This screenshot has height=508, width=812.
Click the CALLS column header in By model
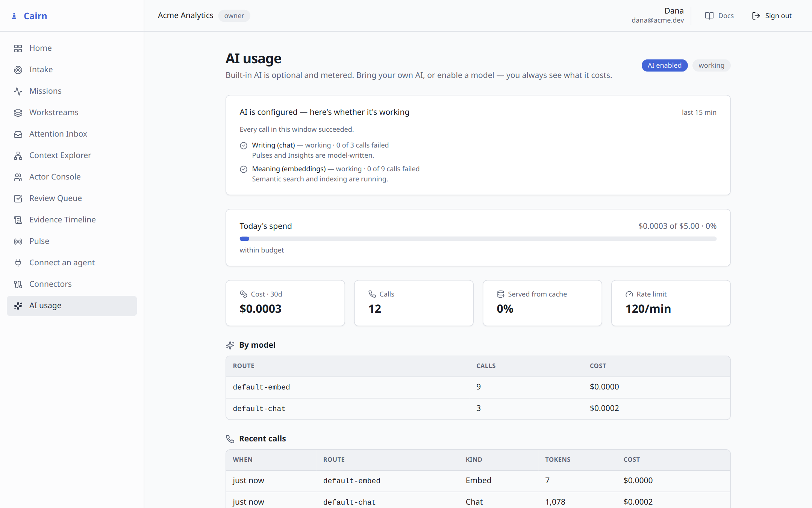pos(486,366)
